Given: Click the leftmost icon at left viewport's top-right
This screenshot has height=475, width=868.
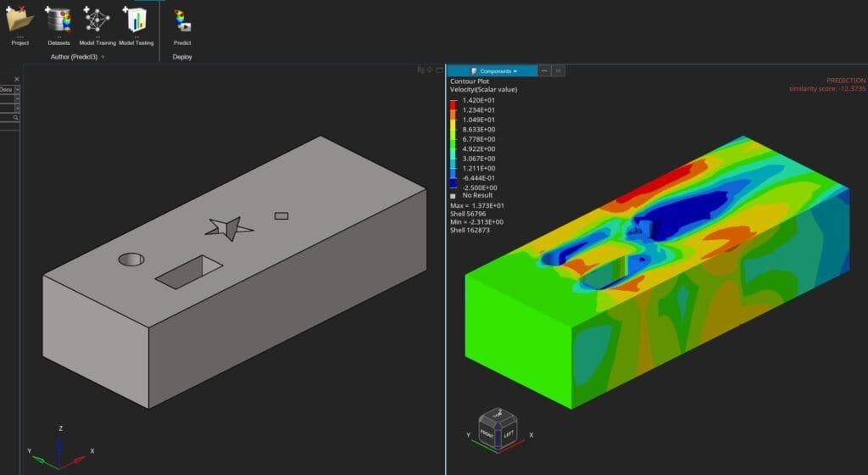Looking at the screenshot, I should tap(420, 70).
